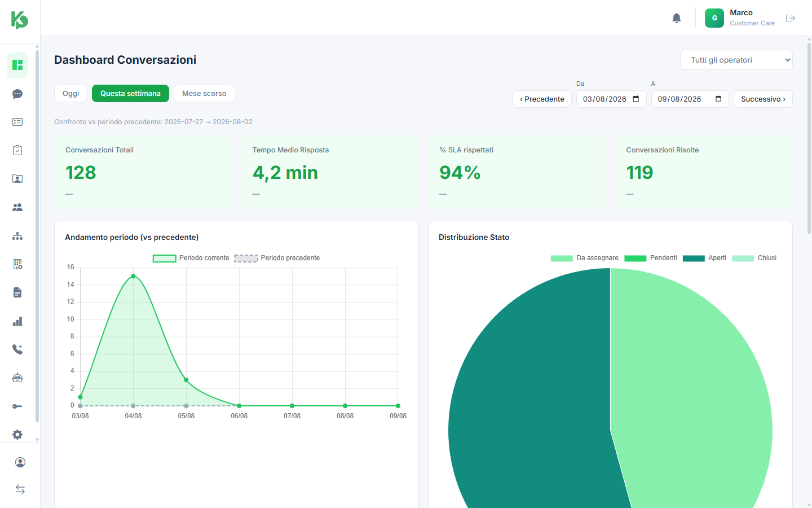The image size is (812, 508).
Task: Open the key icon in sidebar
Action: pyautogui.click(x=17, y=406)
